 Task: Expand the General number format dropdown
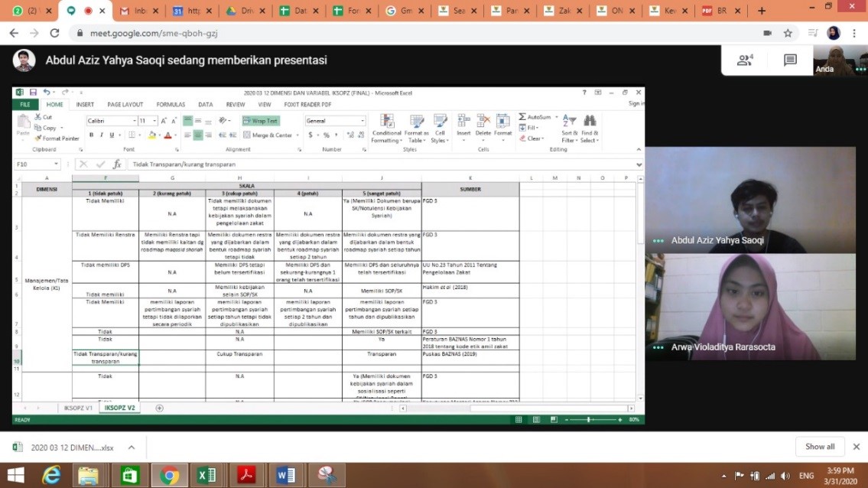point(362,121)
